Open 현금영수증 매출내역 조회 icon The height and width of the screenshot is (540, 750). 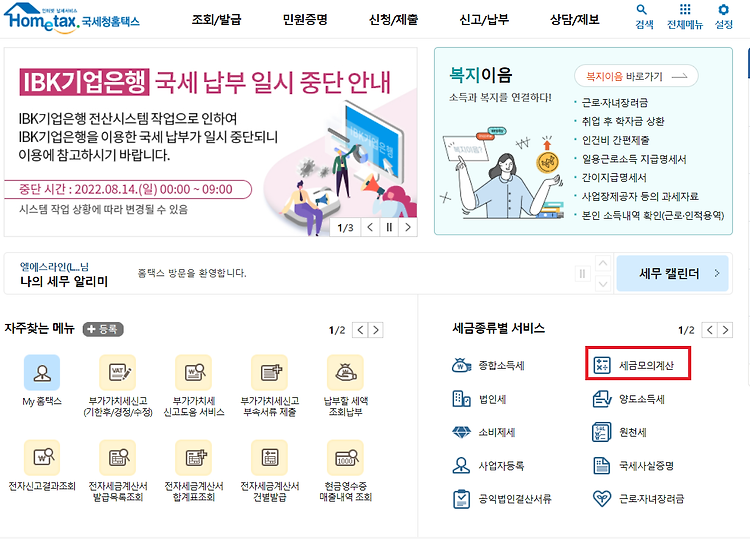coord(345,458)
